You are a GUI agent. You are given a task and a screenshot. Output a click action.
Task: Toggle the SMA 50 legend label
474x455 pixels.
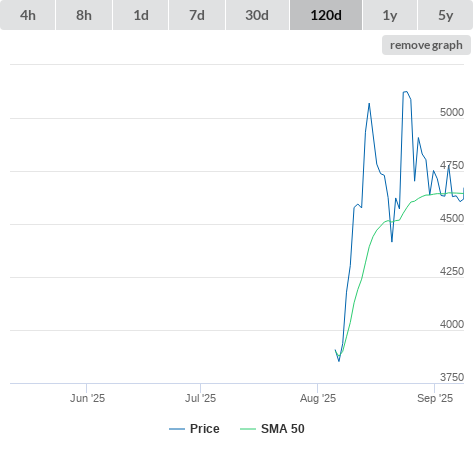(283, 429)
